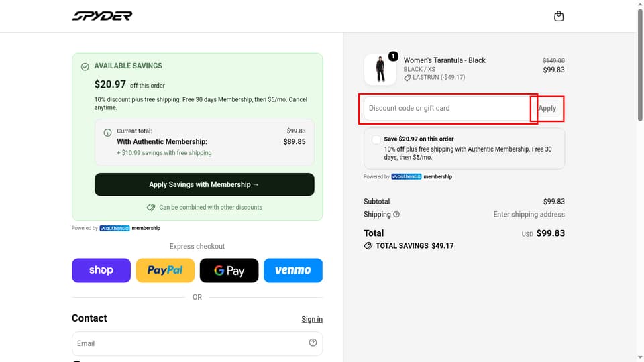
Task: Check out with Venmo
Action: pyautogui.click(x=293, y=270)
